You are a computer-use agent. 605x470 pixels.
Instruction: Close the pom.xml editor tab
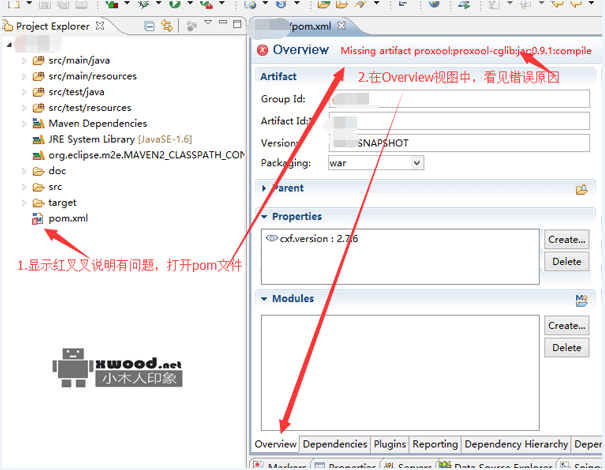click(x=341, y=26)
